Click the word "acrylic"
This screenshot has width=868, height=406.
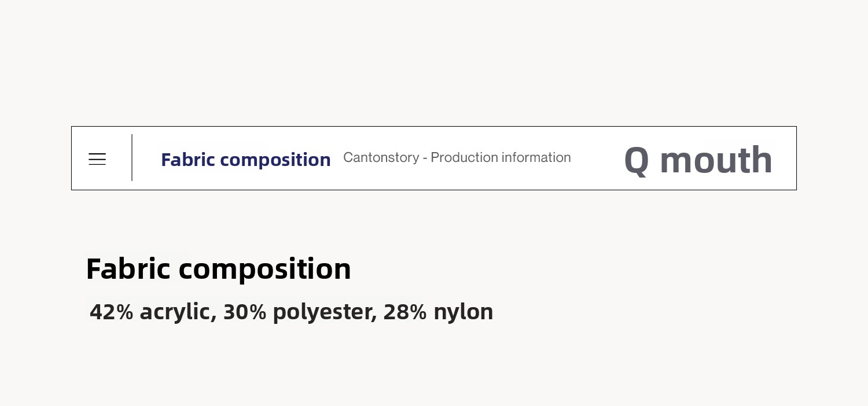coord(175,312)
